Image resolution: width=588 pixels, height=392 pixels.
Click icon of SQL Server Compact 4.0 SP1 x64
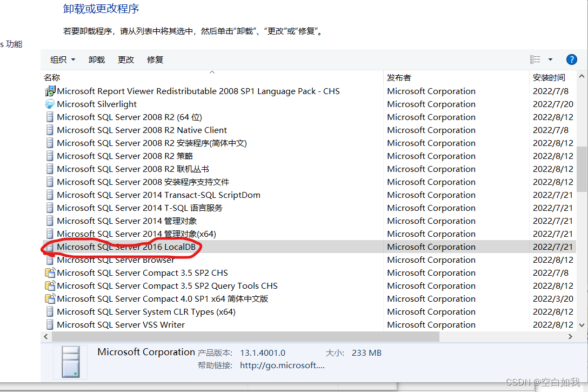point(50,299)
